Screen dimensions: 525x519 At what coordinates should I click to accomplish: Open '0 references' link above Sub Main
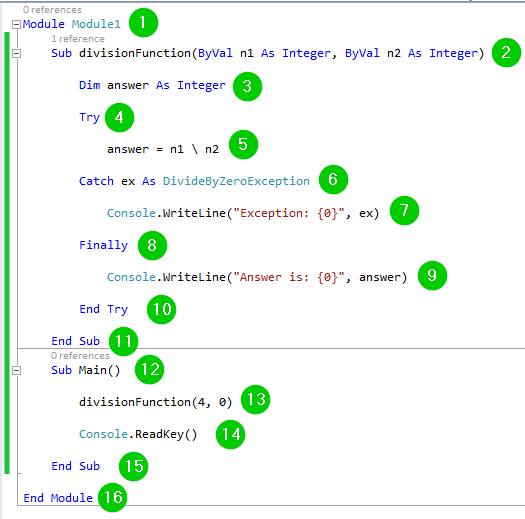pyautogui.click(x=80, y=356)
